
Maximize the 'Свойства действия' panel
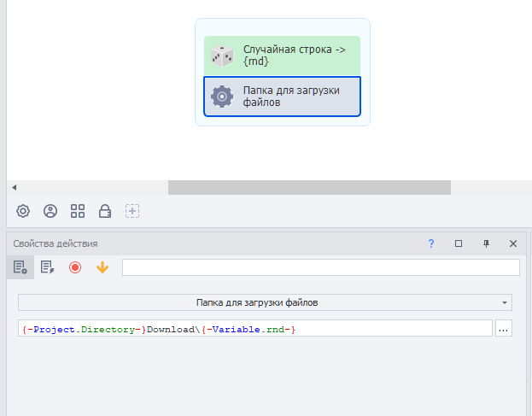click(459, 243)
